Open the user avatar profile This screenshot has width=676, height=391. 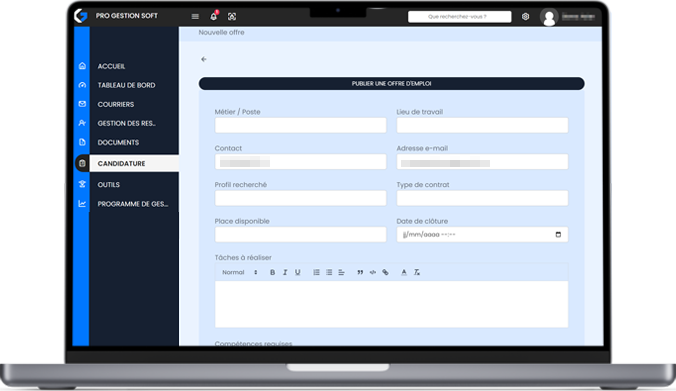point(549,17)
